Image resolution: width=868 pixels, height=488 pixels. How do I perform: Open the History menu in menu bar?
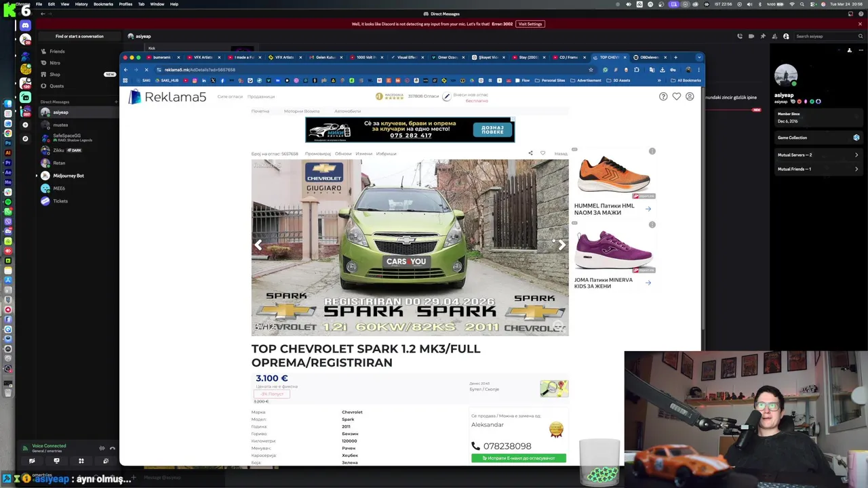click(81, 4)
